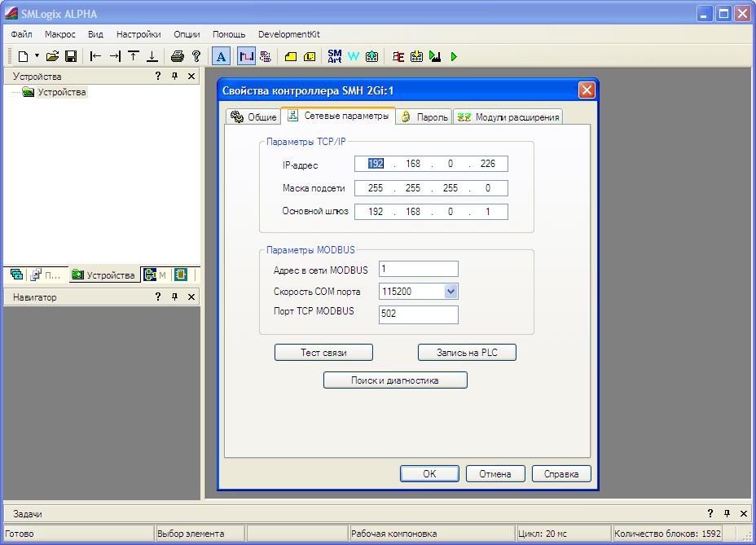Switch to the П... panel tab
756x545 pixels.
(46, 275)
